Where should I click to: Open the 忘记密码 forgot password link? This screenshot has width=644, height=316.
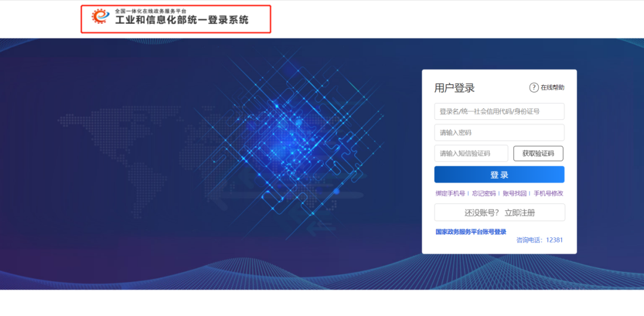tap(484, 193)
